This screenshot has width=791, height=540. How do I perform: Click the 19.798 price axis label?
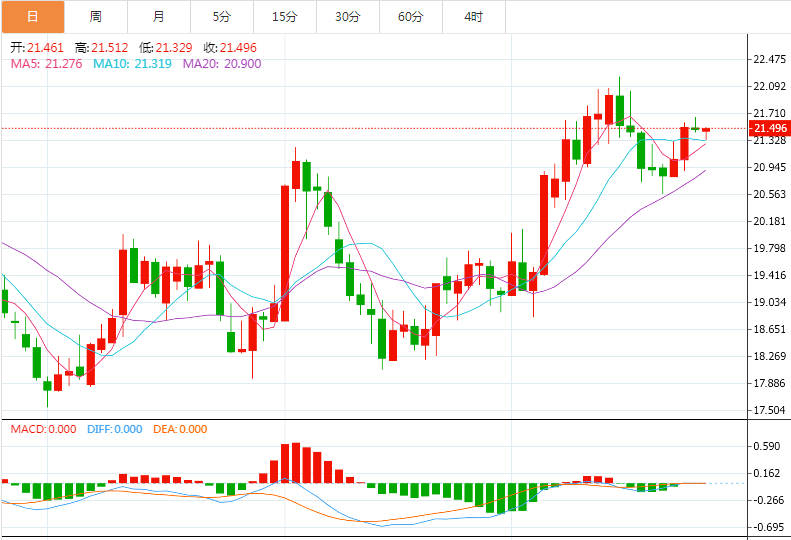tap(769, 248)
